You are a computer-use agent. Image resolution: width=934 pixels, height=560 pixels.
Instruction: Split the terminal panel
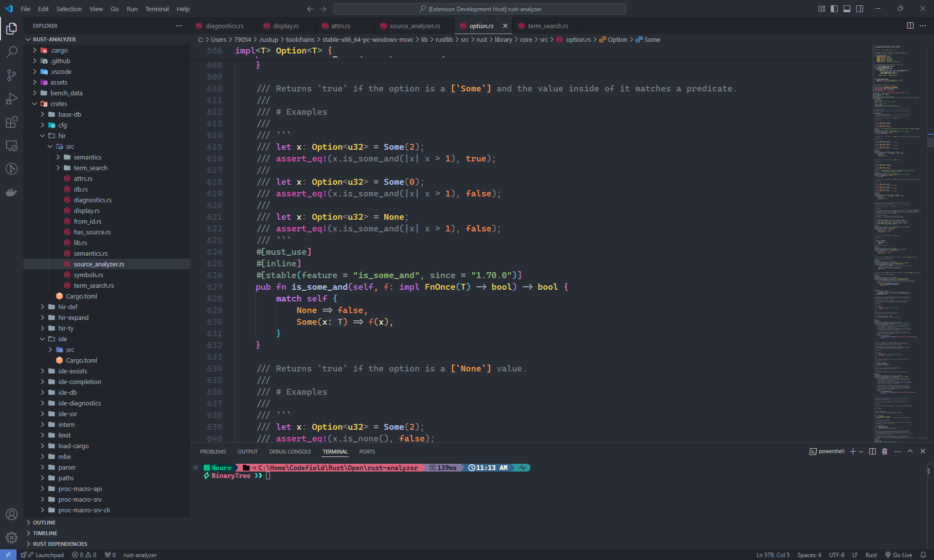(872, 452)
